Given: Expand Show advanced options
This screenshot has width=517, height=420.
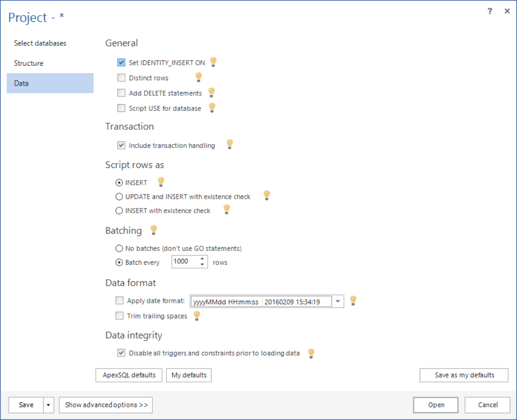Looking at the screenshot, I should 106,405.
